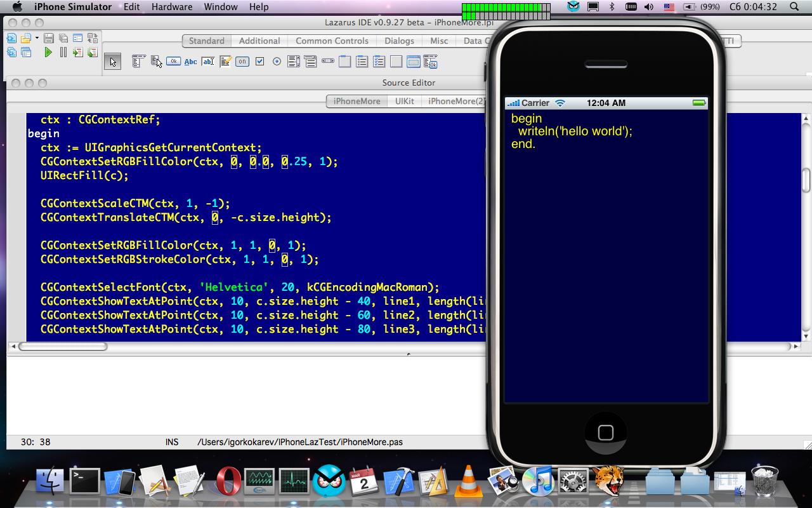The height and width of the screenshot is (508, 812).
Task: Expand the Open file dropdown arrow
Action: click(37, 39)
